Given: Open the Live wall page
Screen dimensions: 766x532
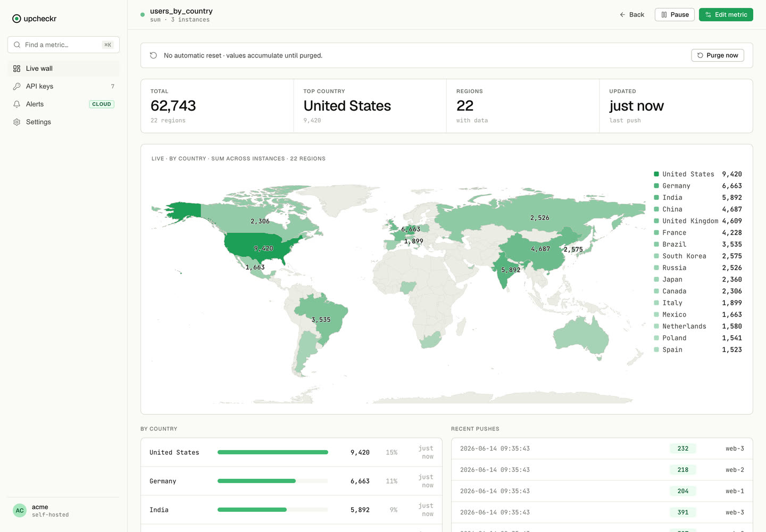Looking at the screenshot, I should pos(63,69).
